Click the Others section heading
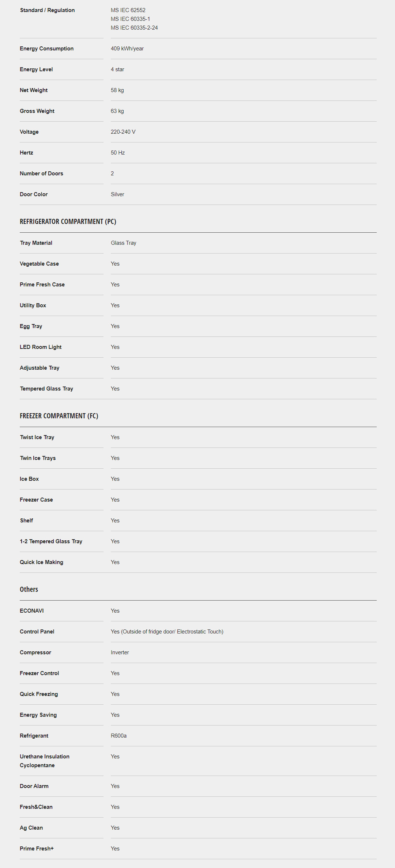 point(29,589)
